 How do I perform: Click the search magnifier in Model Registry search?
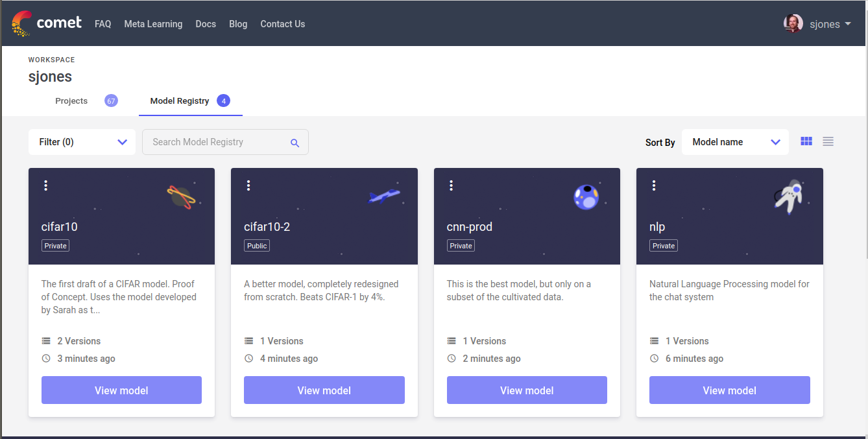[x=295, y=142]
